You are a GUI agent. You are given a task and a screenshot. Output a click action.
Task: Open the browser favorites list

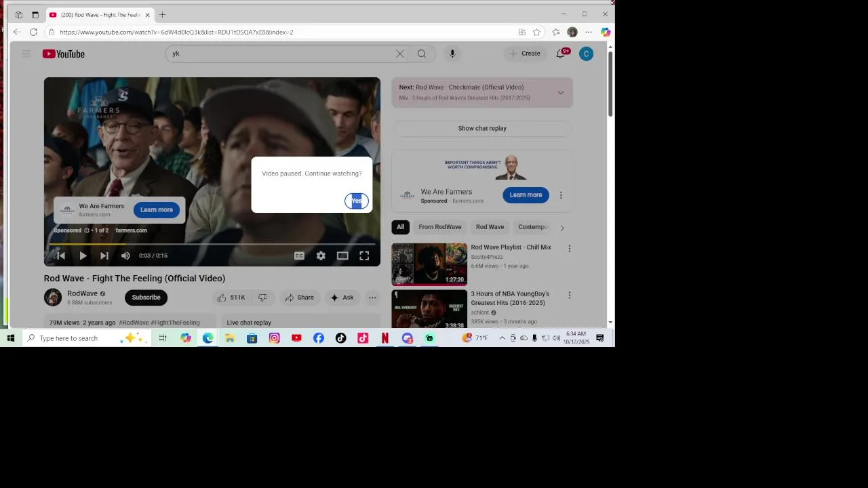click(x=556, y=32)
